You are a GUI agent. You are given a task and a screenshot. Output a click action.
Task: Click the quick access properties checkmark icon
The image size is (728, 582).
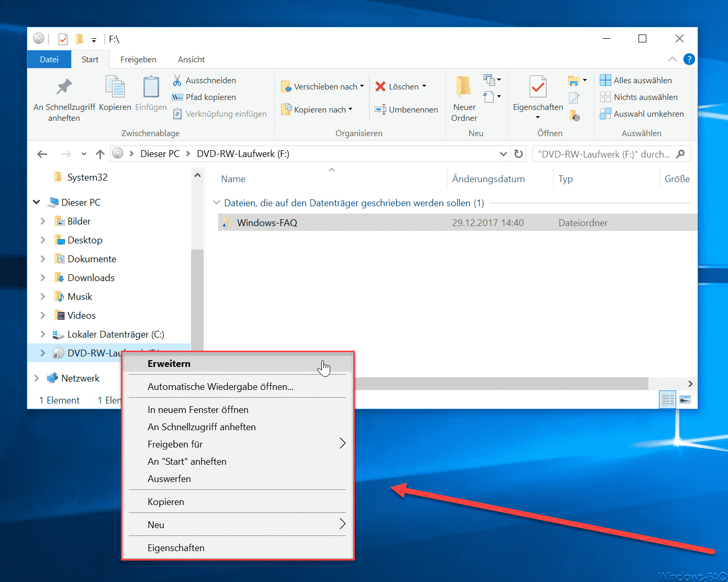pyautogui.click(x=63, y=39)
